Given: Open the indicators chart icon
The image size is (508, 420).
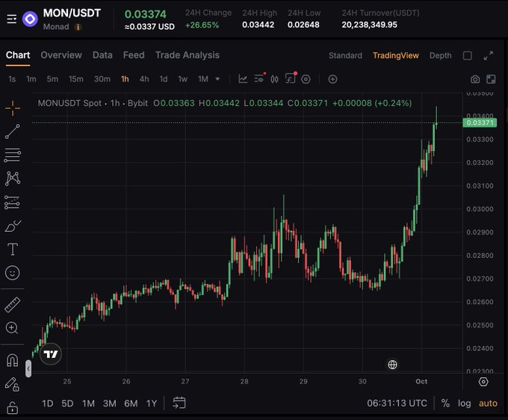Looking at the screenshot, I should click(243, 79).
